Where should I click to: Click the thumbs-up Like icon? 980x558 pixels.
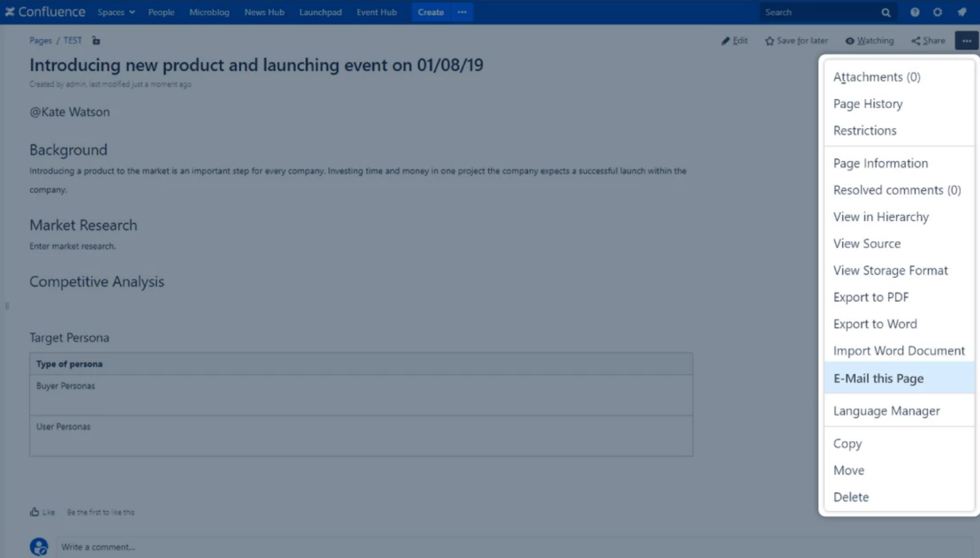point(35,512)
